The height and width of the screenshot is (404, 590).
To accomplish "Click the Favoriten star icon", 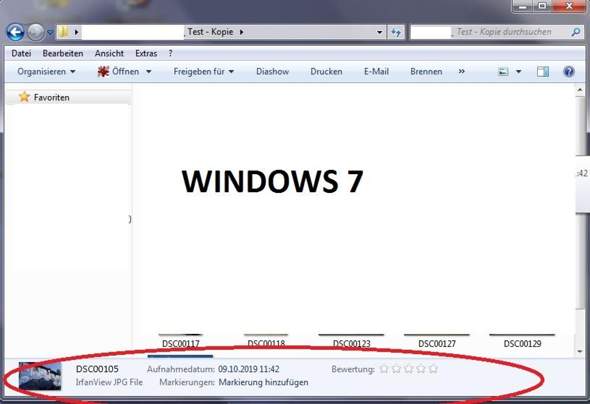I will coord(24,97).
